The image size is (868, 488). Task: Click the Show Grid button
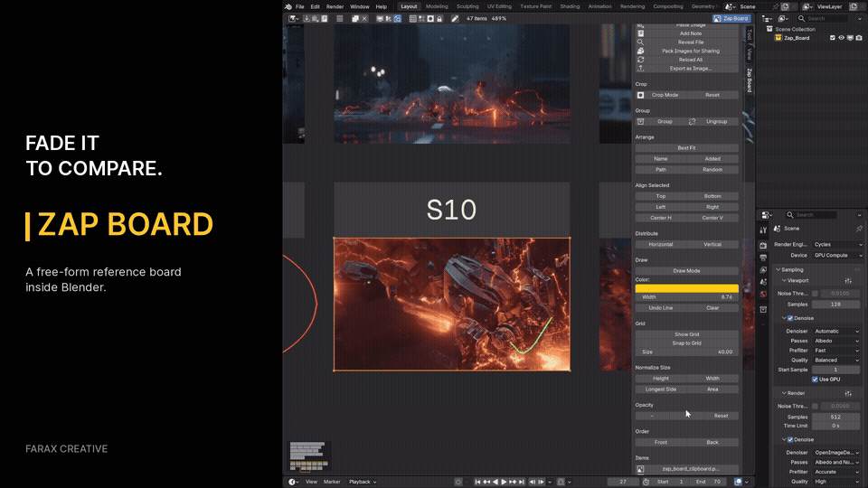(x=686, y=334)
